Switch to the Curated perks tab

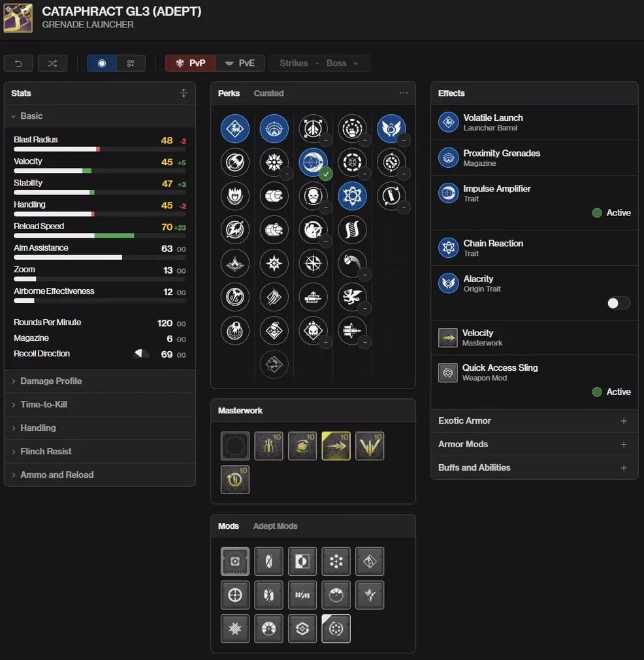(x=268, y=93)
